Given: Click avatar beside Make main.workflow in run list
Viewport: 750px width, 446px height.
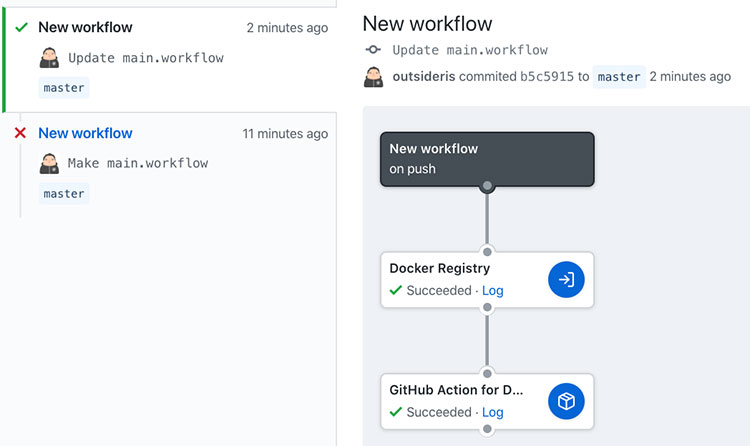Looking at the screenshot, I should coord(49,163).
